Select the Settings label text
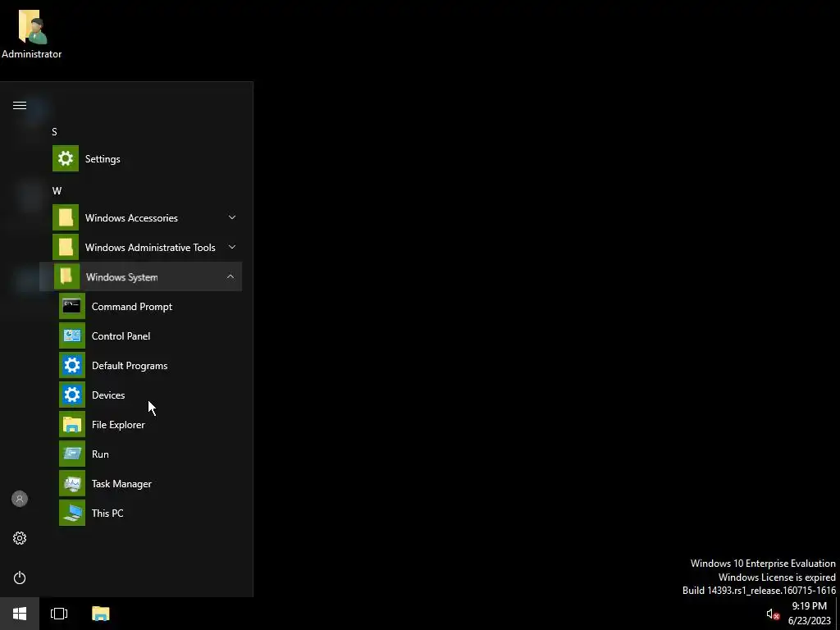 tap(103, 159)
